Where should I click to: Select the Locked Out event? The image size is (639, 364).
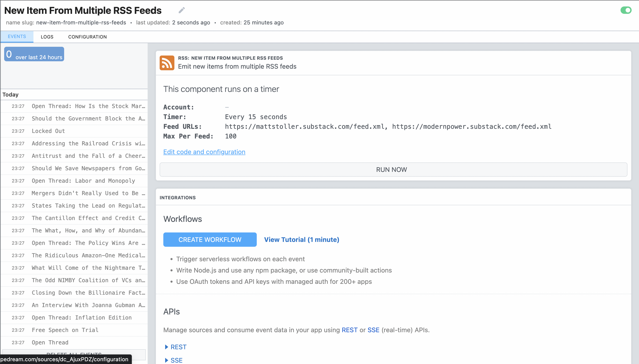(48, 131)
